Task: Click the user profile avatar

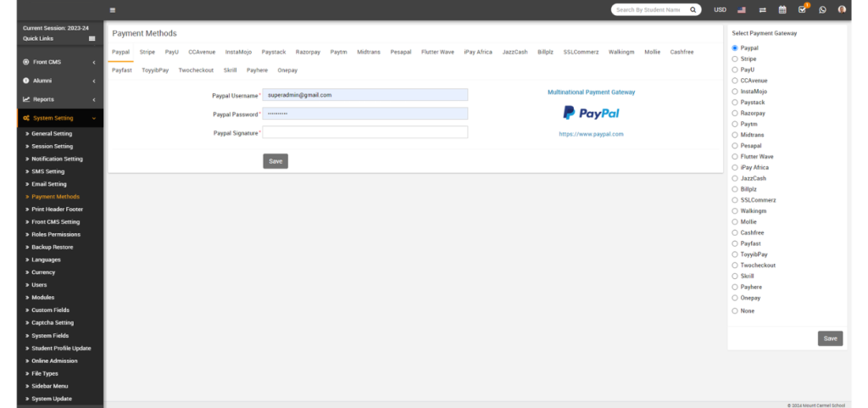Action: tap(842, 10)
